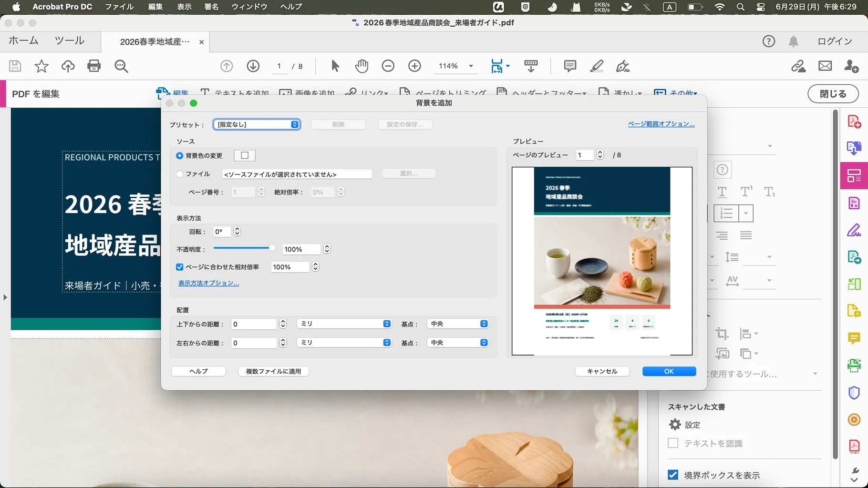This screenshot has height=488, width=868.
Task: Click the sign document pen icon
Action: pyautogui.click(x=623, y=66)
